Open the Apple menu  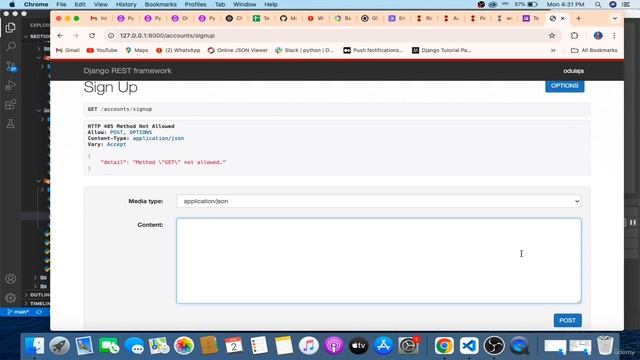pos(12,4)
